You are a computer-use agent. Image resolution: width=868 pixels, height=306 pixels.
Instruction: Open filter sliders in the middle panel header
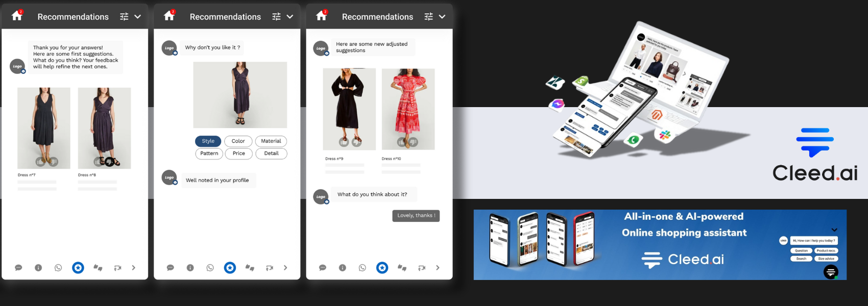276,17
